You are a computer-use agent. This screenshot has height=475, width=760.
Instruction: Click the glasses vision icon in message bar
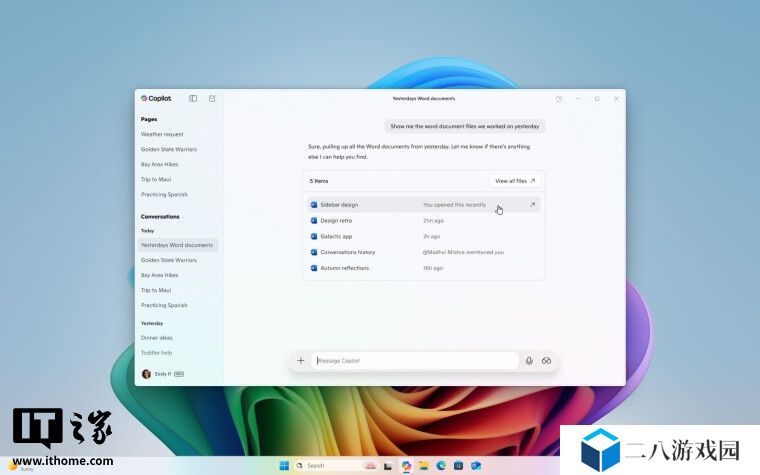(x=547, y=361)
